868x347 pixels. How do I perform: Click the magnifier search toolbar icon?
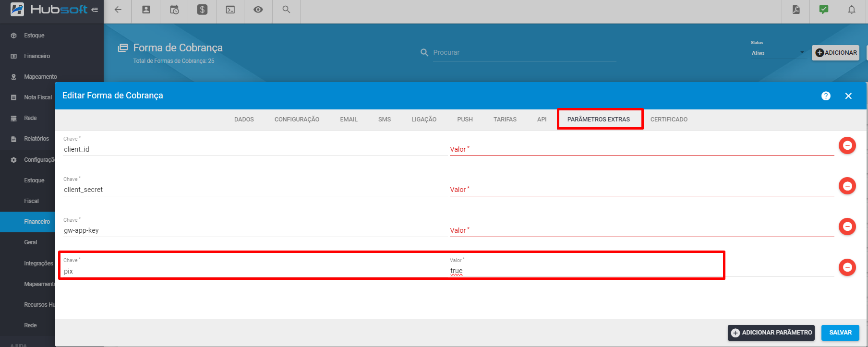pyautogui.click(x=286, y=10)
